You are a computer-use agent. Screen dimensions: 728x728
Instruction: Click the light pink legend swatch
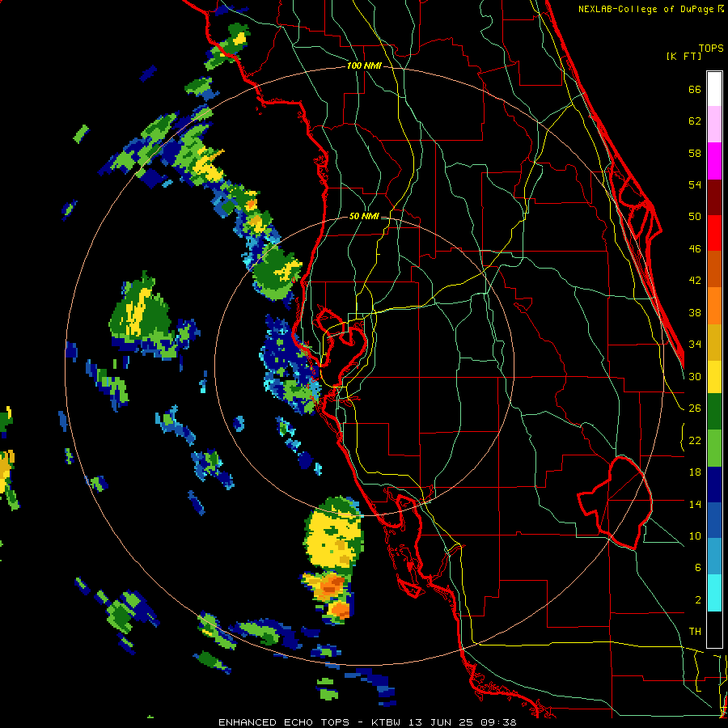click(x=714, y=125)
